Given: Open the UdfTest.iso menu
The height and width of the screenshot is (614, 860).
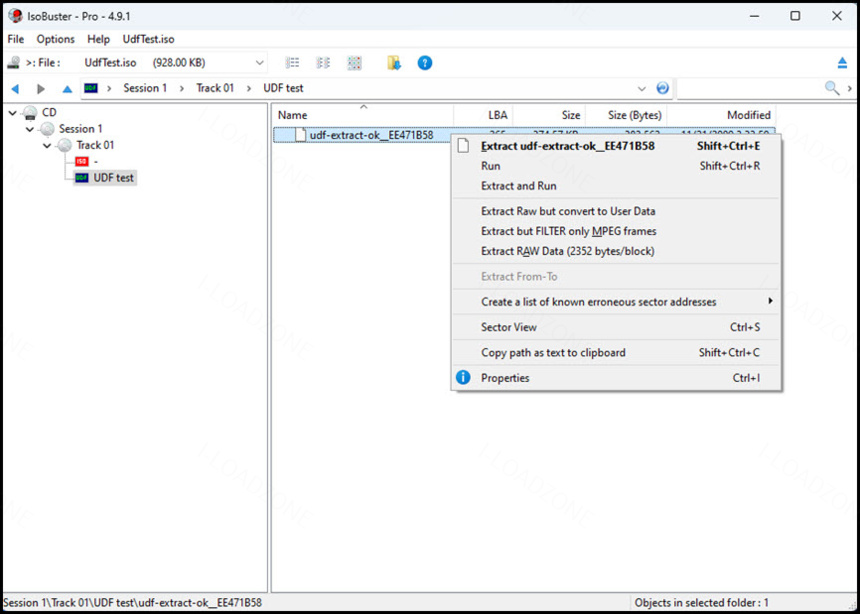Looking at the screenshot, I should pyautogui.click(x=149, y=40).
